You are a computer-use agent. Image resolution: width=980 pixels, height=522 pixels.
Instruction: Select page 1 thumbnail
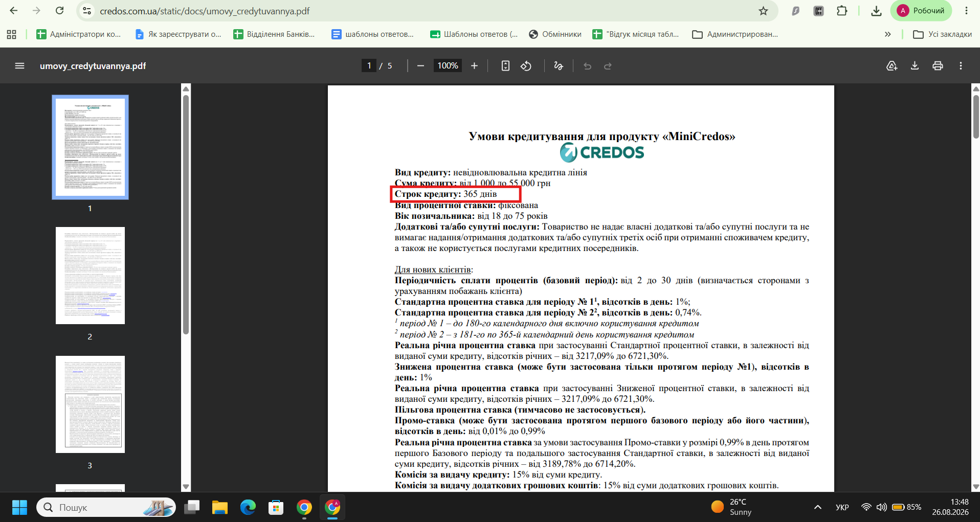90,147
